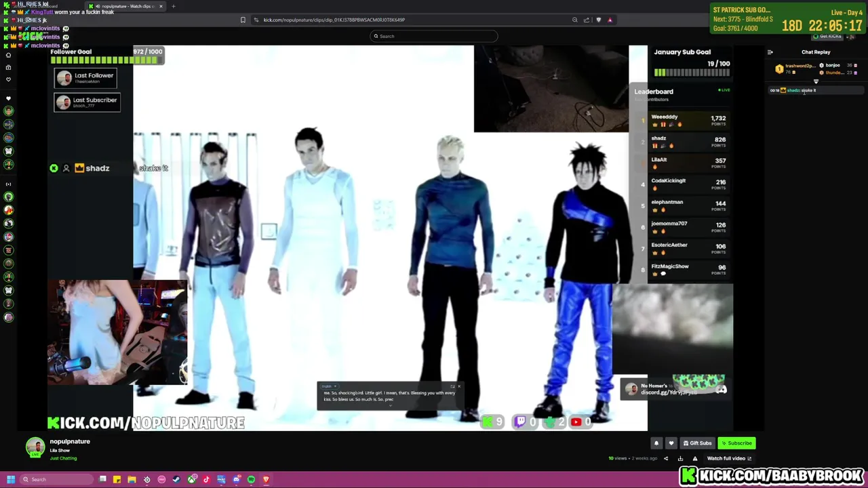
Task: Share the clip using the share icon
Action: click(x=666, y=458)
